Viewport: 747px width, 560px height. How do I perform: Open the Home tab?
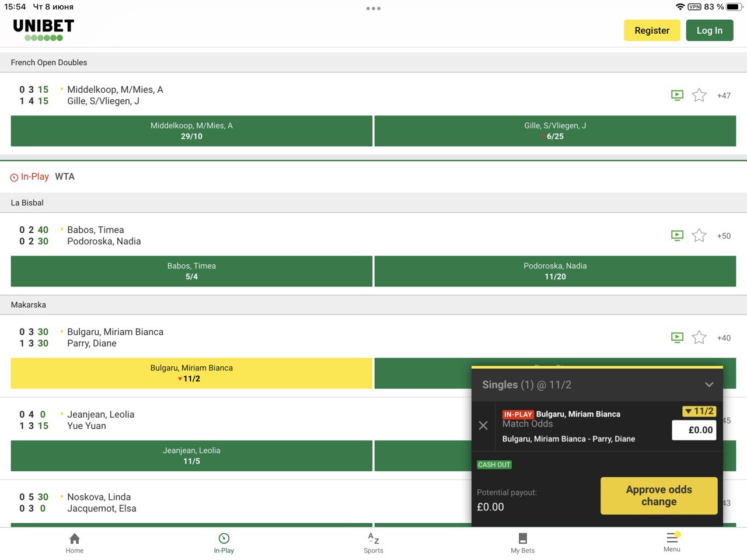click(75, 543)
